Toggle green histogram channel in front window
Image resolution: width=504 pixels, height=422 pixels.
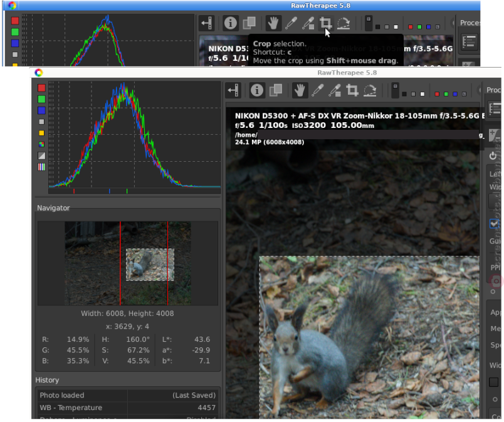point(41,99)
